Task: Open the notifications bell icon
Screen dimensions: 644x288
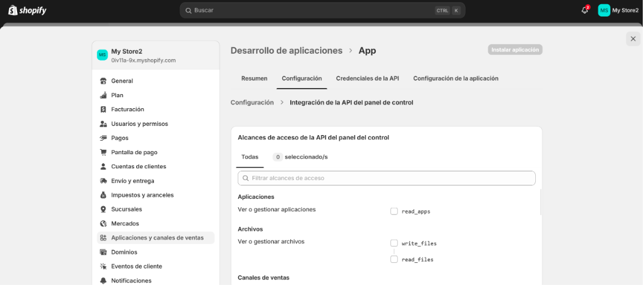Action: pos(584,10)
